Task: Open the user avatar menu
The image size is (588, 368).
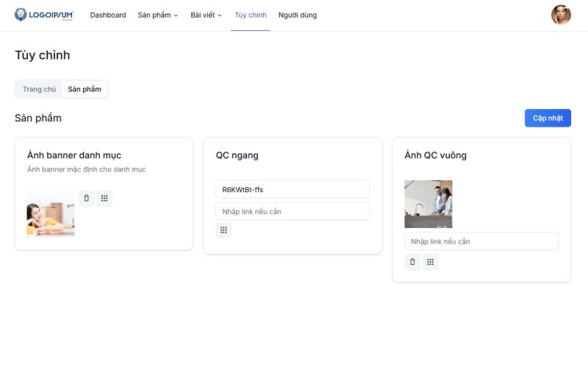Action: pos(561,15)
